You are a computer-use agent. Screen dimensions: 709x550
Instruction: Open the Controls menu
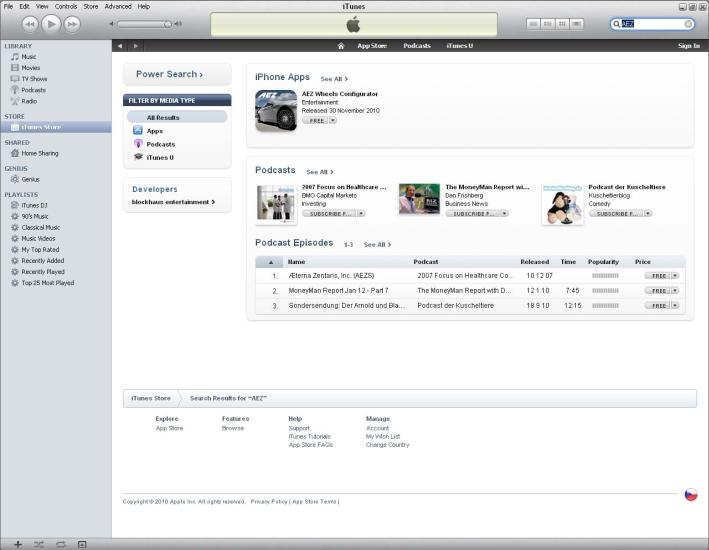(x=66, y=6)
